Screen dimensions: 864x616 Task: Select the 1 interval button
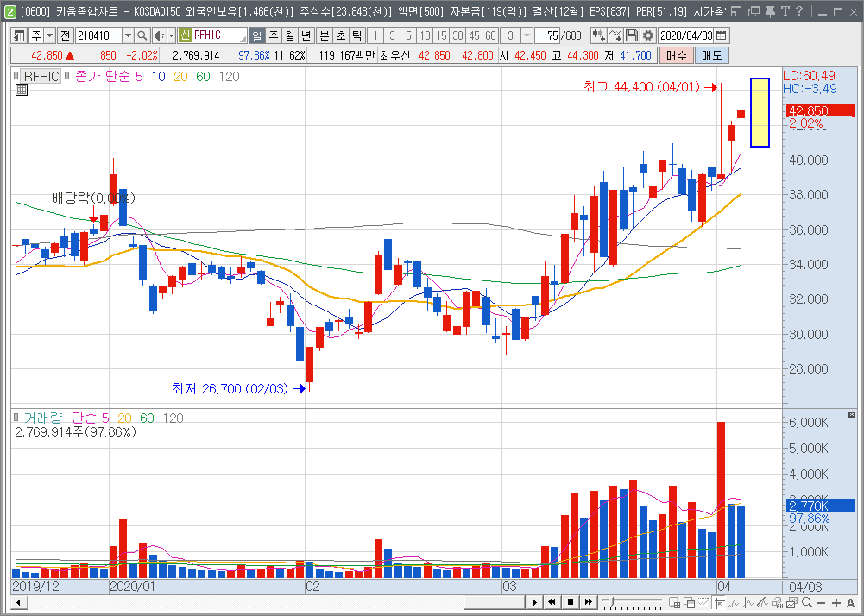375,36
